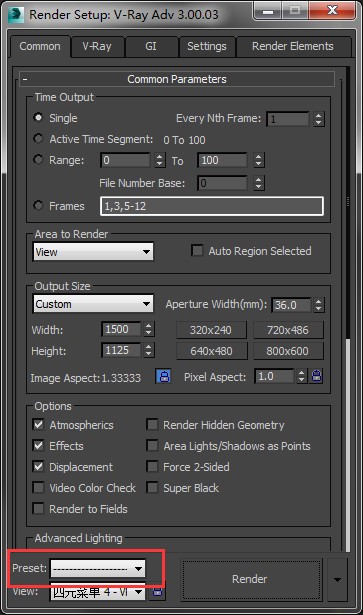This screenshot has height=615, width=363.
Task: Click the Range start value spinner
Action: click(160, 160)
